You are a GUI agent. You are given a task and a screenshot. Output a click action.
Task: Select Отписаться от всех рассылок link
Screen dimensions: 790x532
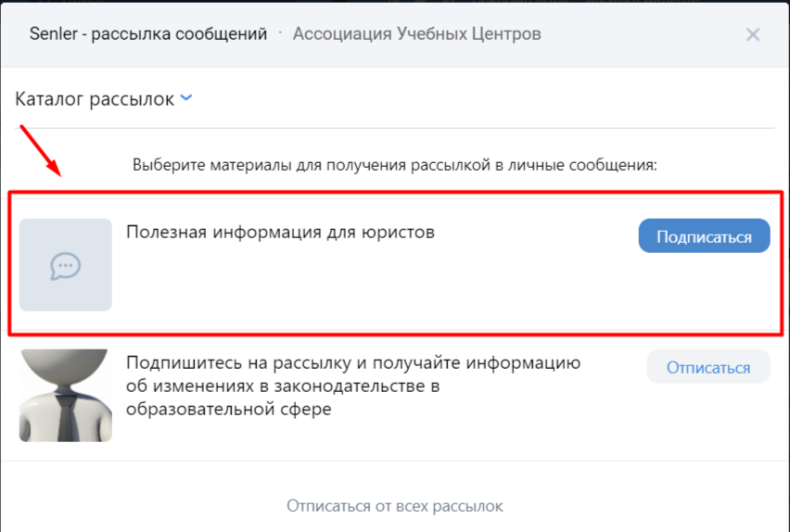394,506
